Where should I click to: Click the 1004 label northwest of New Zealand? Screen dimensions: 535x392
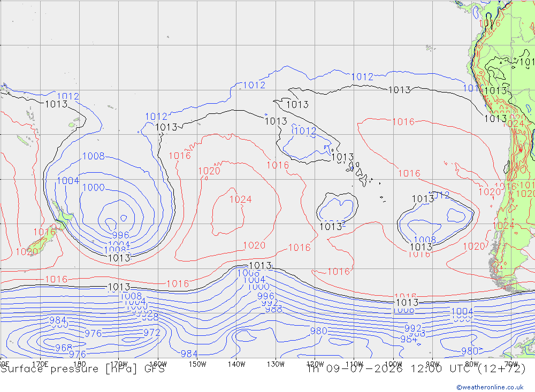pyautogui.click(x=68, y=180)
